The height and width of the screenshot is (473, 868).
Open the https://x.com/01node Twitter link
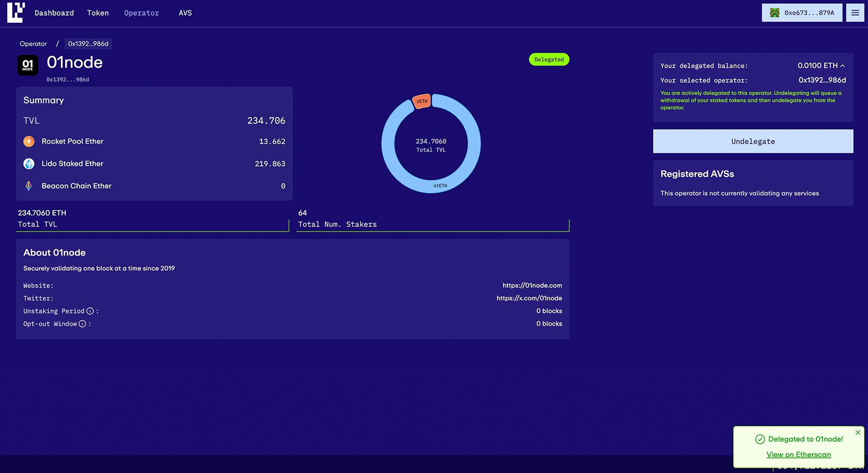pyautogui.click(x=529, y=298)
